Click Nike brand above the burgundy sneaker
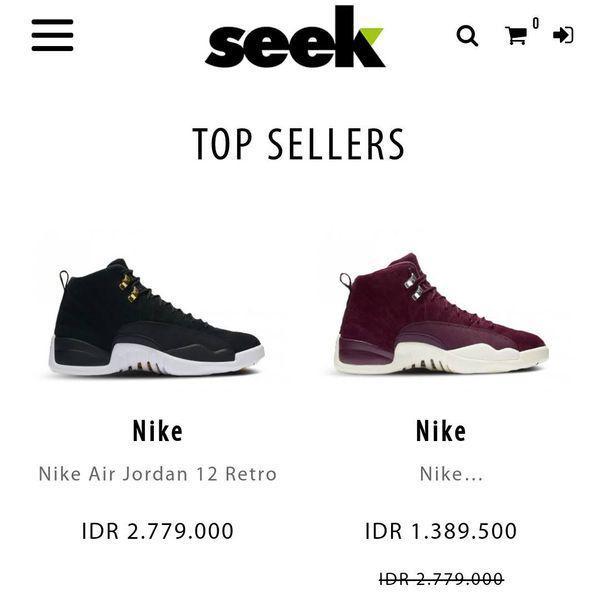 point(441,431)
